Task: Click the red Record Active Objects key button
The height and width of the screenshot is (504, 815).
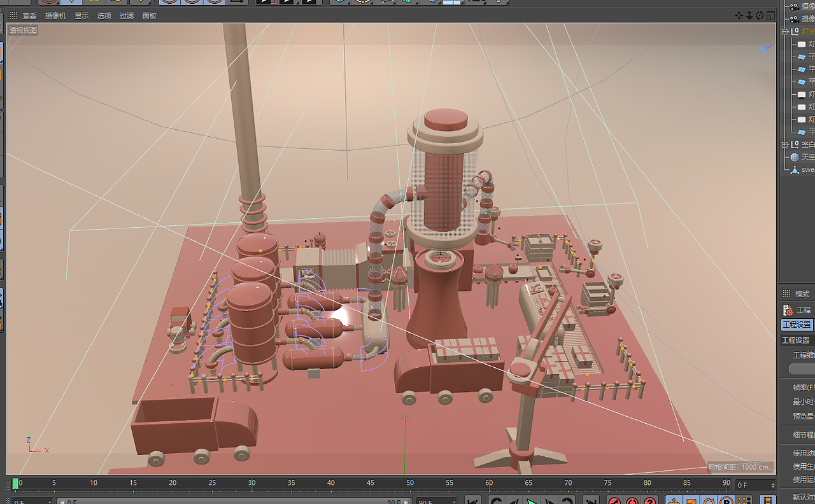Action: 614,501
